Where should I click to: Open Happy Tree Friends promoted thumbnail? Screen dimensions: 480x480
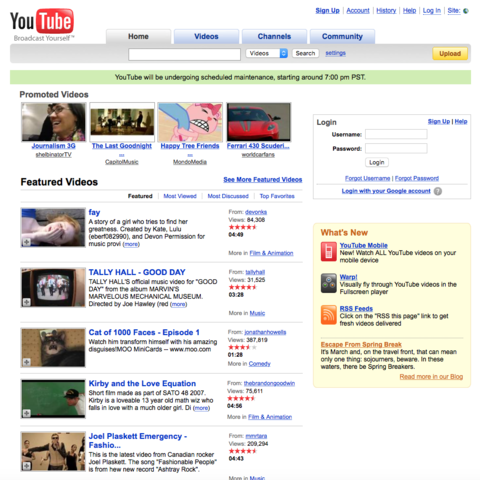pyautogui.click(x=190, y=122)
